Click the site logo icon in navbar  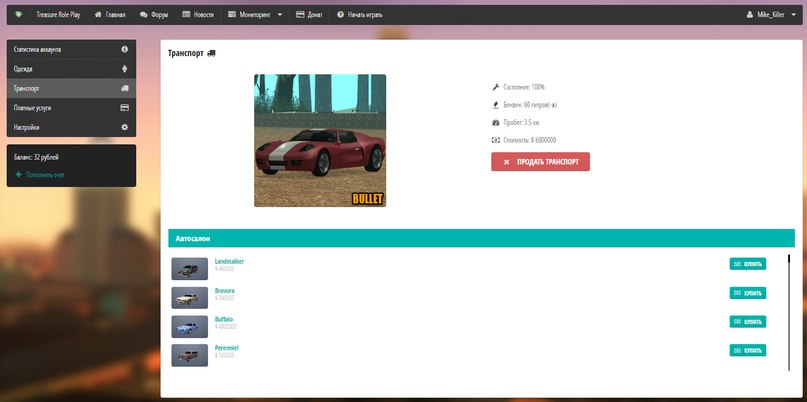(19, 15)
